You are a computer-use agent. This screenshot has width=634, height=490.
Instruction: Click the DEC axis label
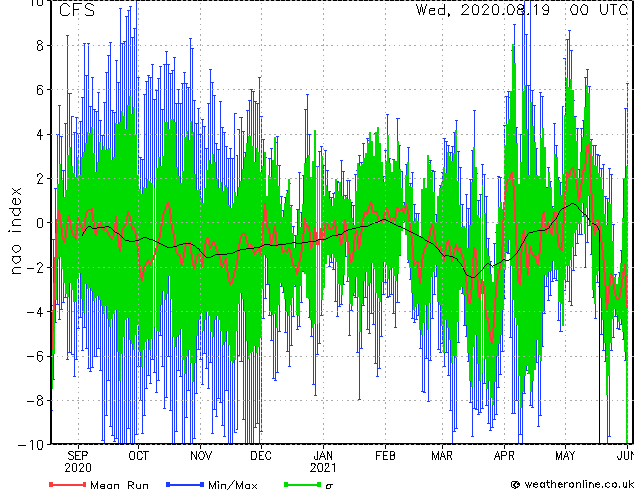pos(261,456)
